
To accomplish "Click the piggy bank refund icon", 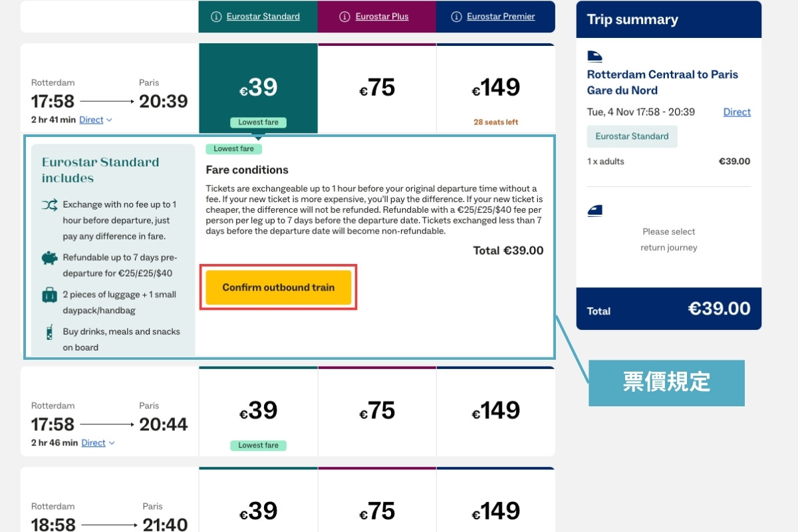I will coord(50,258).
